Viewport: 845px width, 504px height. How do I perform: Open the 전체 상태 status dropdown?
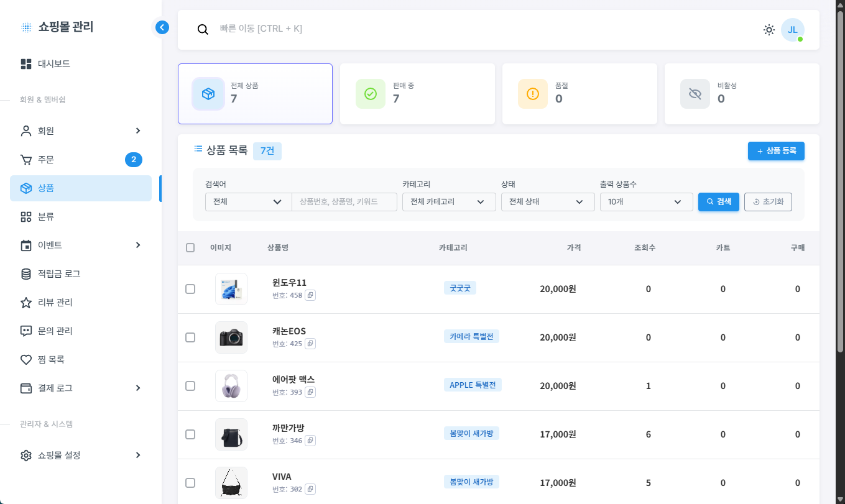point(547,202)
